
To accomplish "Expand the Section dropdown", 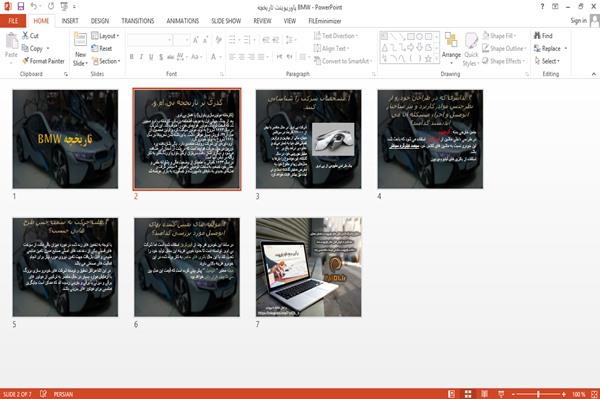I will coord(106,61).
